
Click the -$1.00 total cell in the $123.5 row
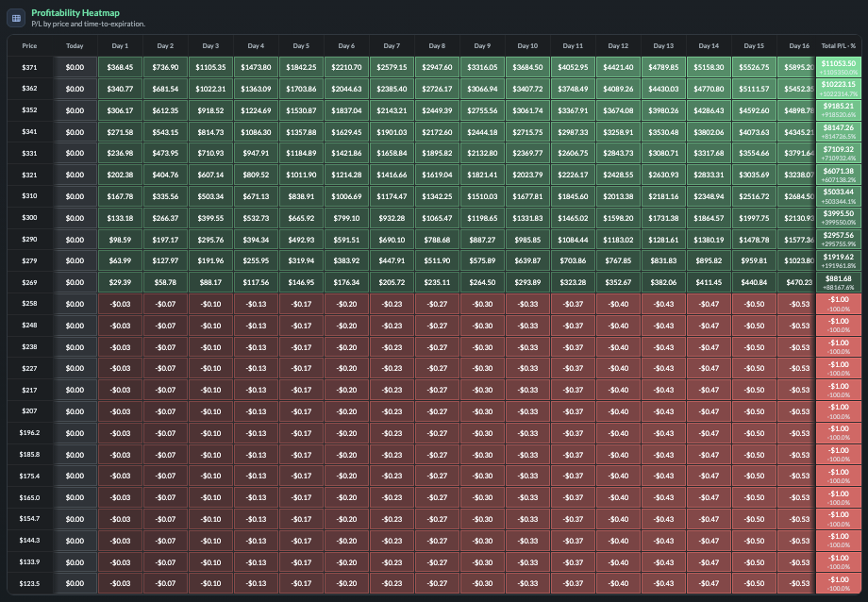pyautogui.click(x=839, y=583)
